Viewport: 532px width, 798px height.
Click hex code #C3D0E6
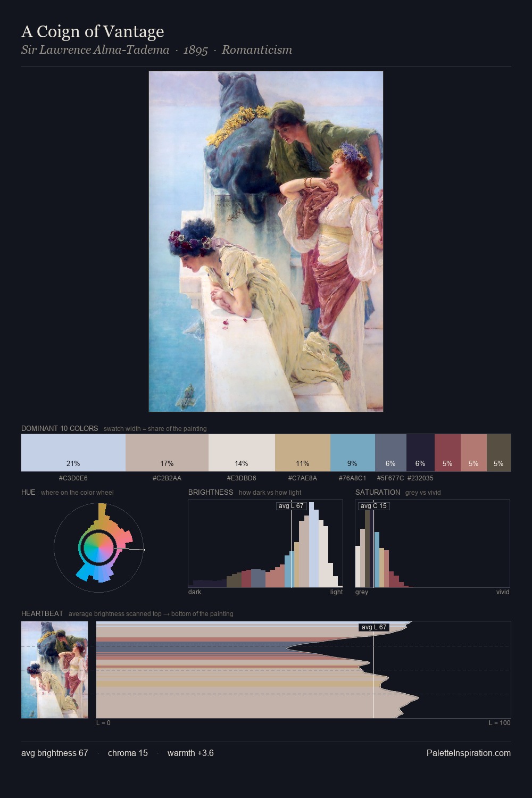pyautogui.click(x=73, y=478)
